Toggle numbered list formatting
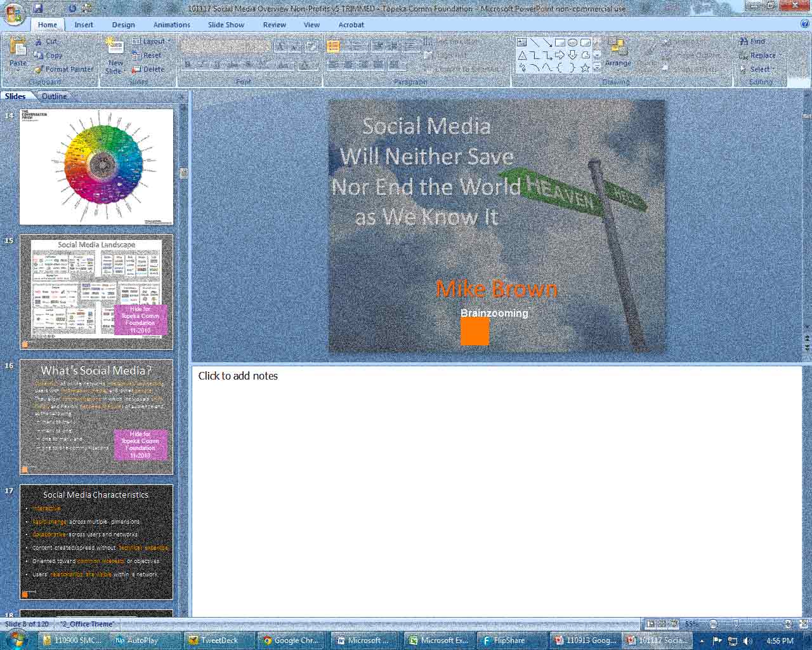 (357, 46)
